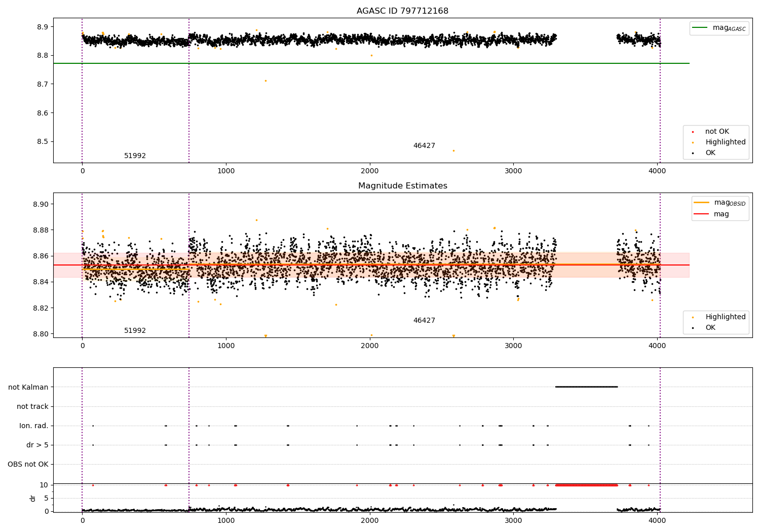The width and height of the screenshot is (760, 532).
Task: Click the 8.84 y-tick in middle plot
Action: 41,282
